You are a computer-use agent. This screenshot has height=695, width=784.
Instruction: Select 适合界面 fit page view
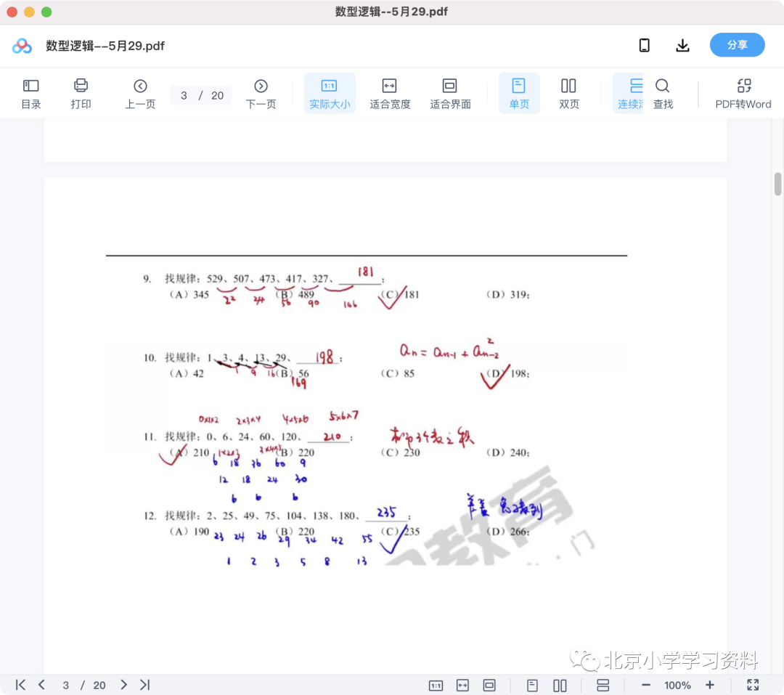450,94
